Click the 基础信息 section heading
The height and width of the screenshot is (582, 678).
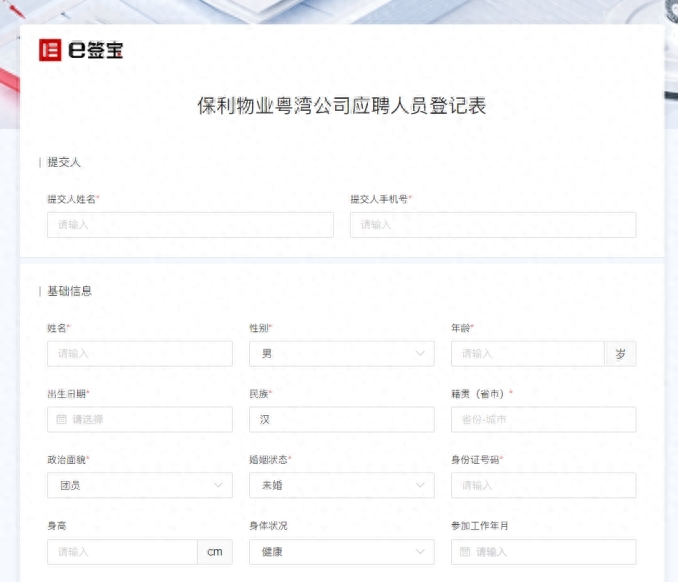[70, 291]
